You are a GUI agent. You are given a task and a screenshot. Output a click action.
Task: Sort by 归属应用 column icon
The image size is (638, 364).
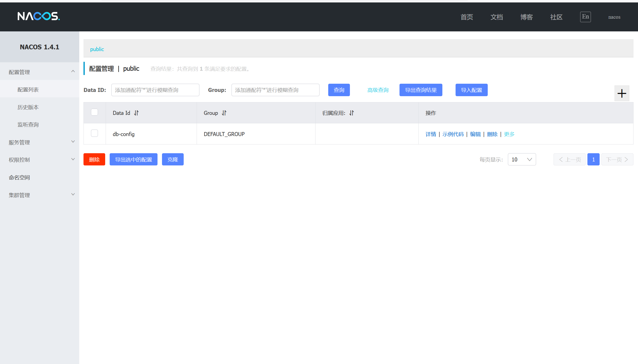pos(351,113)
